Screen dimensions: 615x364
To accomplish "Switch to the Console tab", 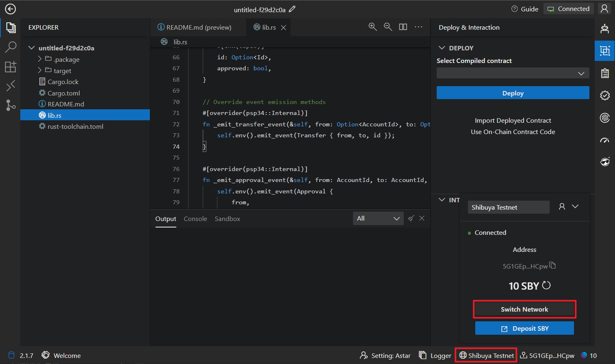I will tap(195, 219).
